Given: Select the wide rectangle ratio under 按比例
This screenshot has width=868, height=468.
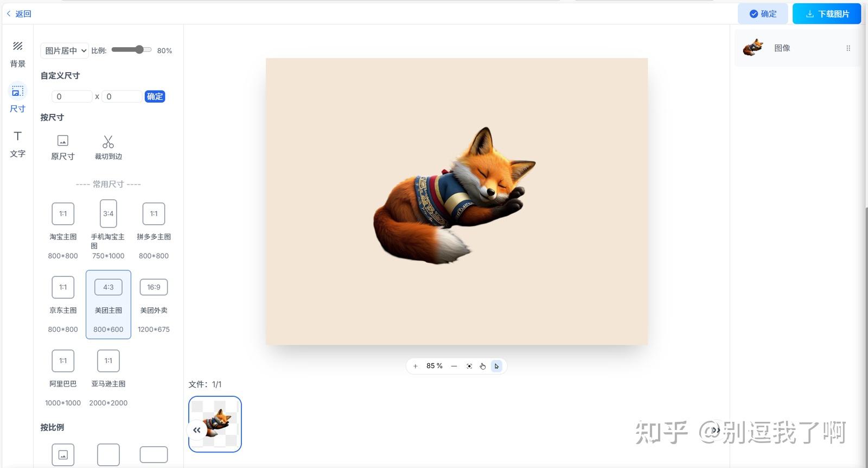Looking at the screenshot, I should tap(154, 454).
